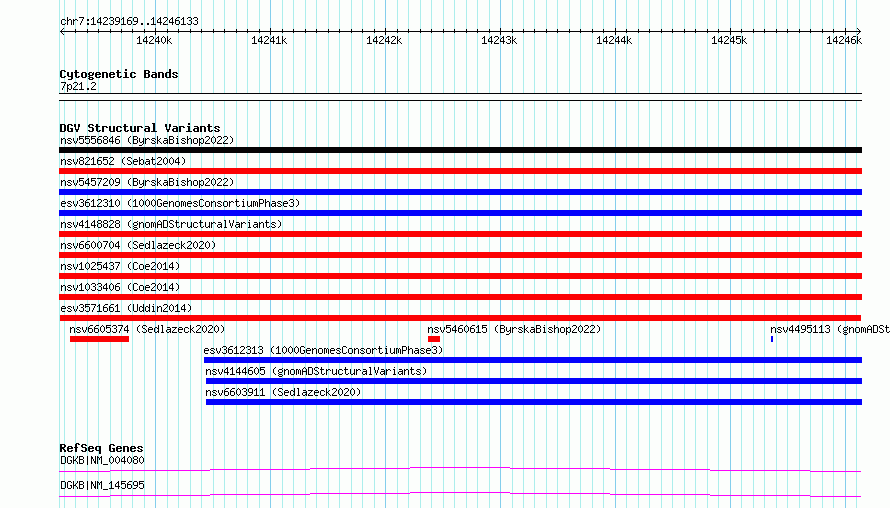Click the tiny blue nsv4495113 marker
Image resolution: width=890 pixels, height=508 pixels.
pyautogui.click(x=772, y=339)
